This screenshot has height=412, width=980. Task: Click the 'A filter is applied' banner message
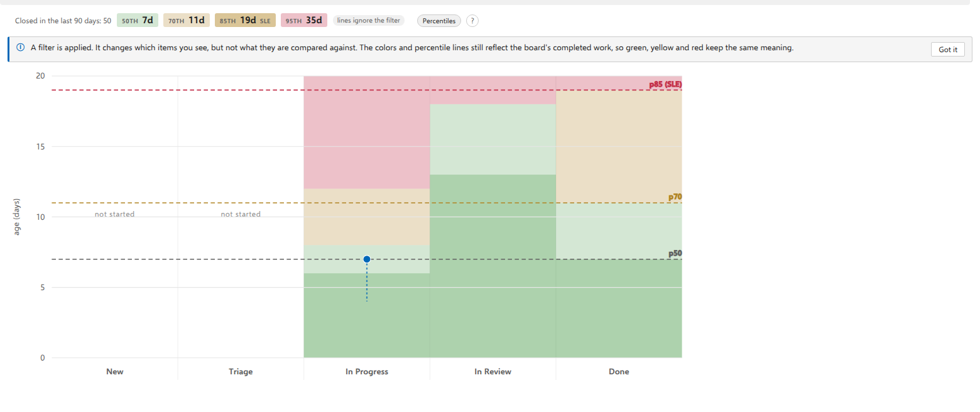point(412,48)
